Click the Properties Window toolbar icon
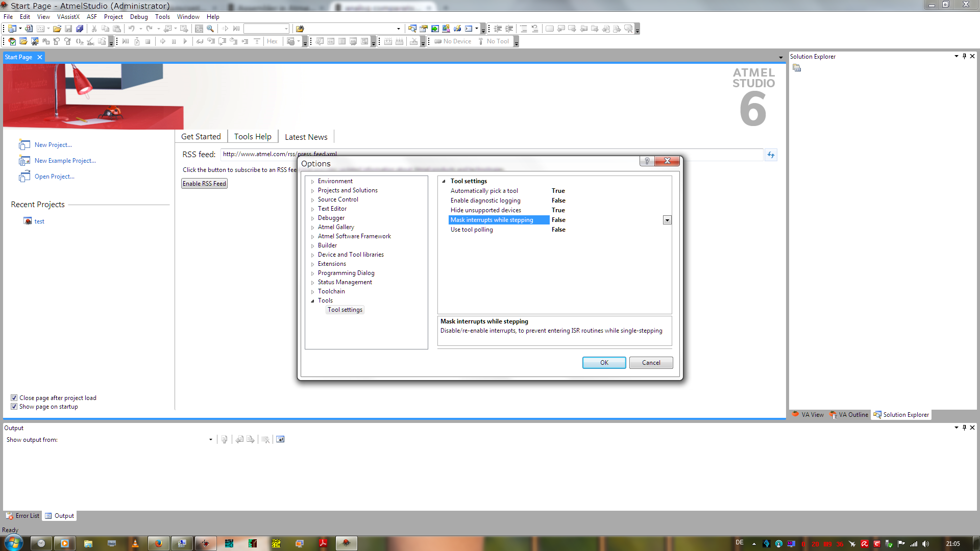This screenshot has width=980, height=551. [424, 29]
